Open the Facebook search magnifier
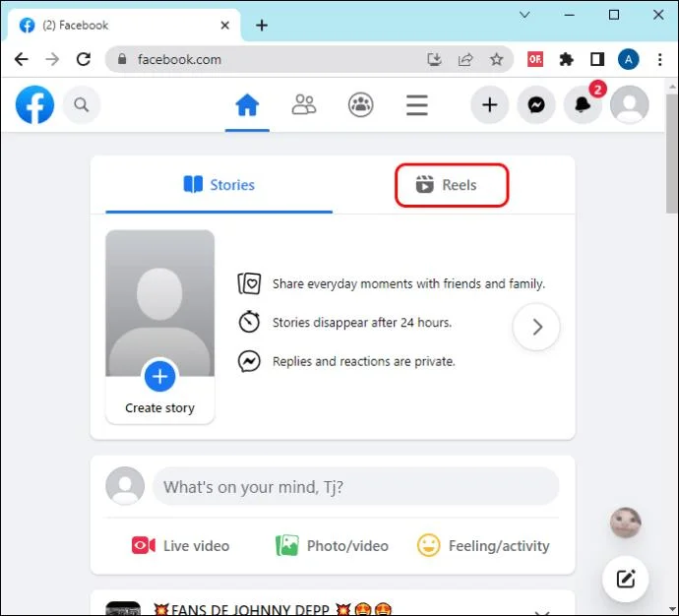Viewport: 679px width, 616px height. (82, 104)
